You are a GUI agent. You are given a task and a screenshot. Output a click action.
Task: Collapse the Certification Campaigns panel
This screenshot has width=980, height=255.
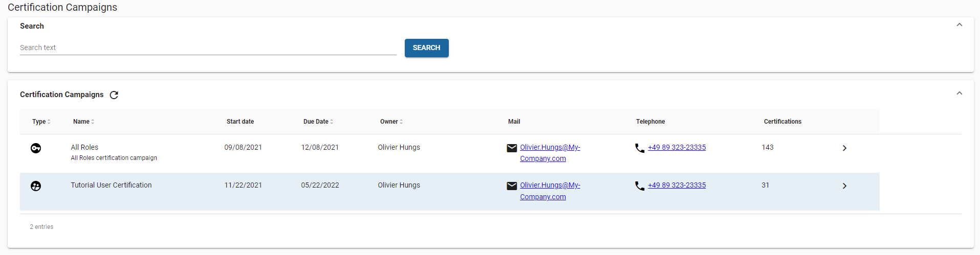tap(960, 94)
